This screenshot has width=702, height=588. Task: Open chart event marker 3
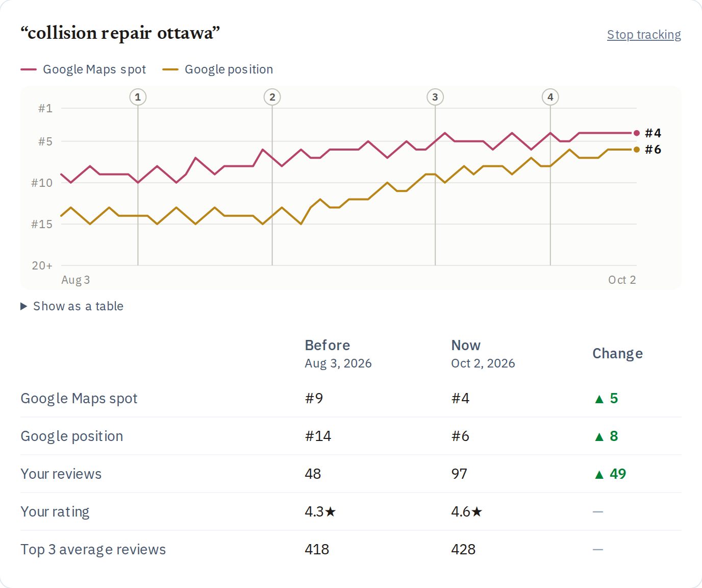pos(435,97)
